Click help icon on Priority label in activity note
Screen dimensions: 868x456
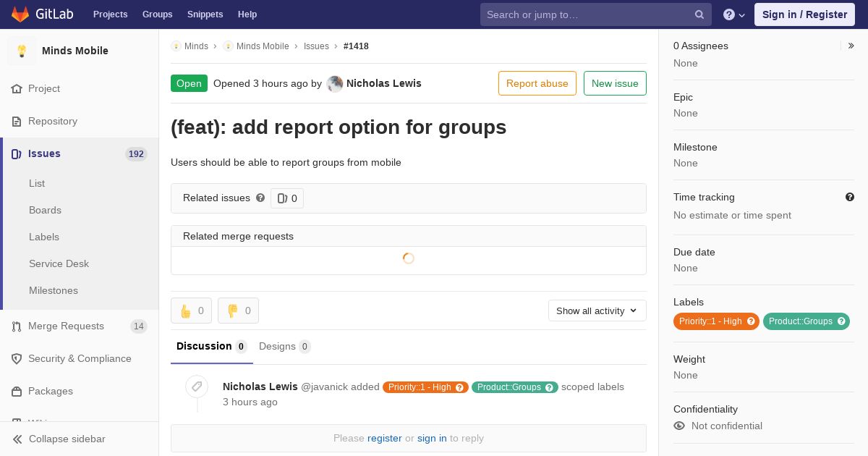coord(459,387)
